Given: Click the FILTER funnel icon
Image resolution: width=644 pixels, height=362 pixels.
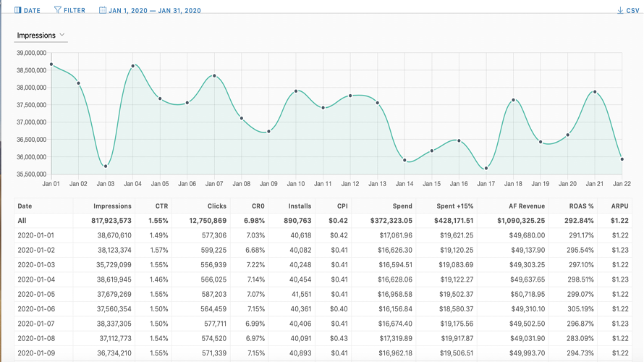Looking at the screenshot, I should [x=58, y=11].
